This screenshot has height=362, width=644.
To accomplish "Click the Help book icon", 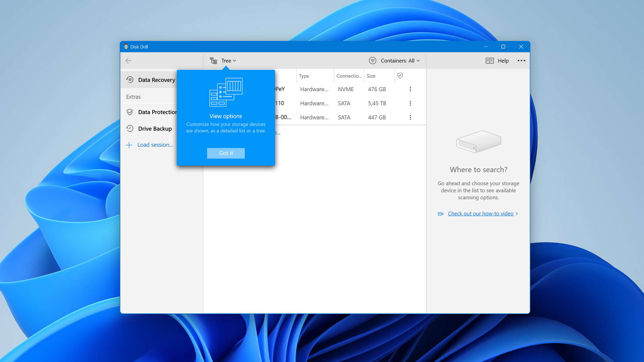I will click(x=489, y=61).
